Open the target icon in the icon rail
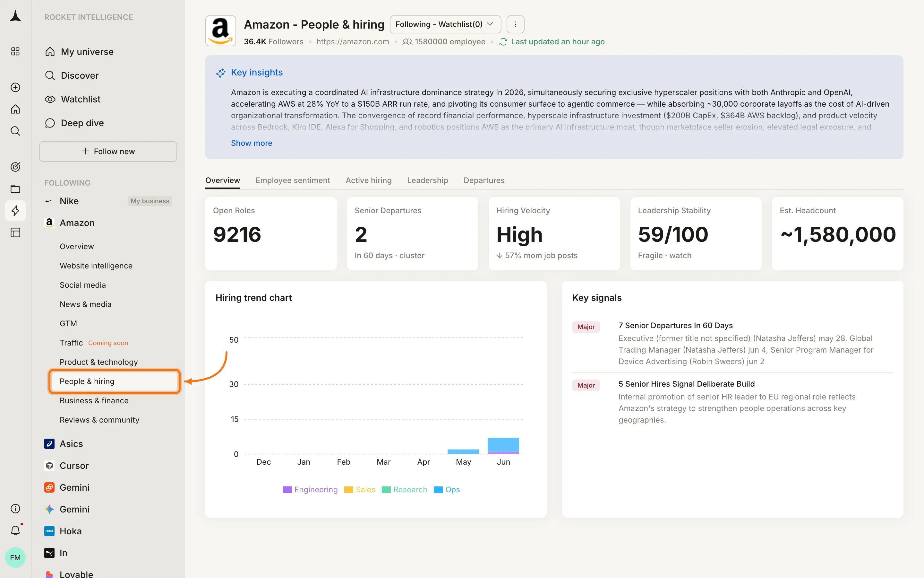924x578 pixels. pyautogui.click(x=15, y=167)
